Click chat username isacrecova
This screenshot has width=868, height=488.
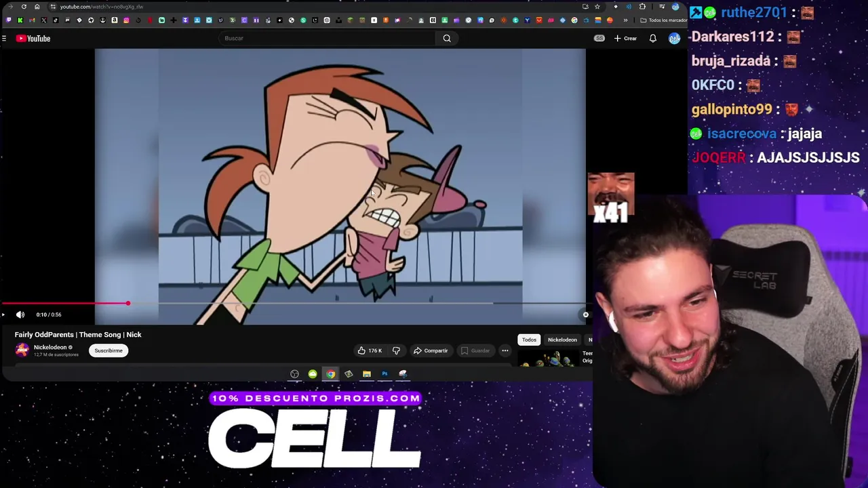pos(742,134)
